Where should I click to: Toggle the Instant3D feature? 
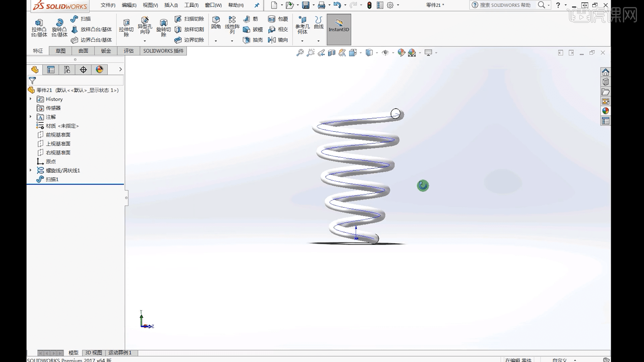tap(338, 29)
